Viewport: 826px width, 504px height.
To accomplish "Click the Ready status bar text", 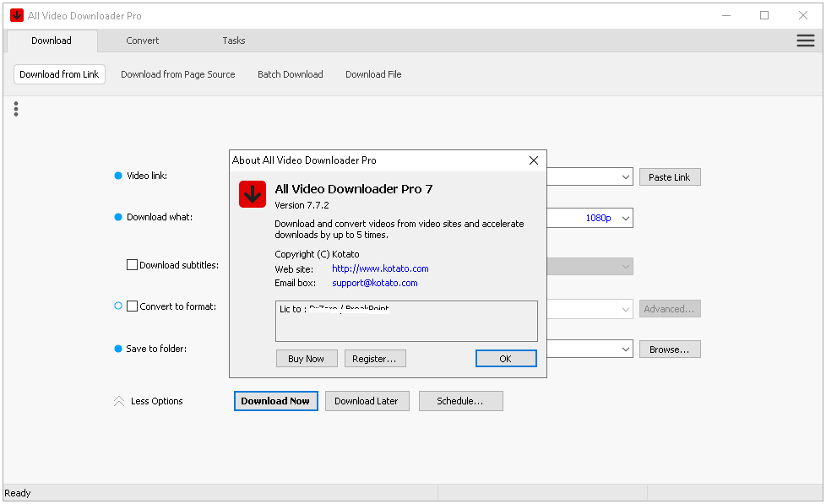I will pyautogui.click(x=18, y=493).
